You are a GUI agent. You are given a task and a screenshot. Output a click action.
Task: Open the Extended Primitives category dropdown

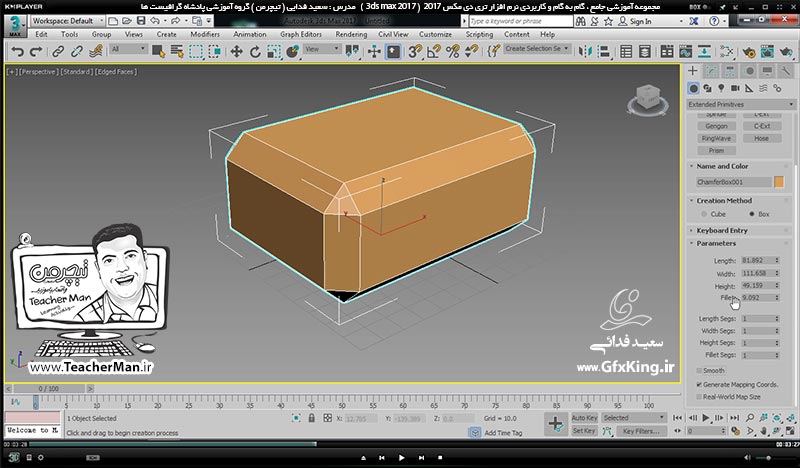741,104
